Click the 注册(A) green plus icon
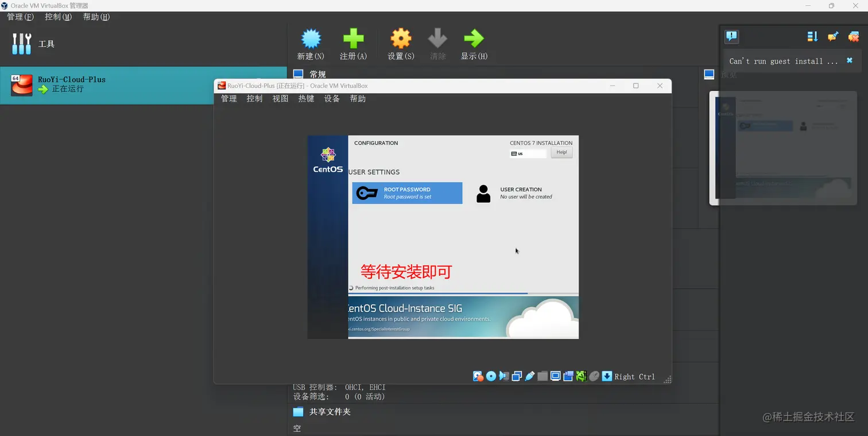Screen dimensions: 868x436 point(353,39)
